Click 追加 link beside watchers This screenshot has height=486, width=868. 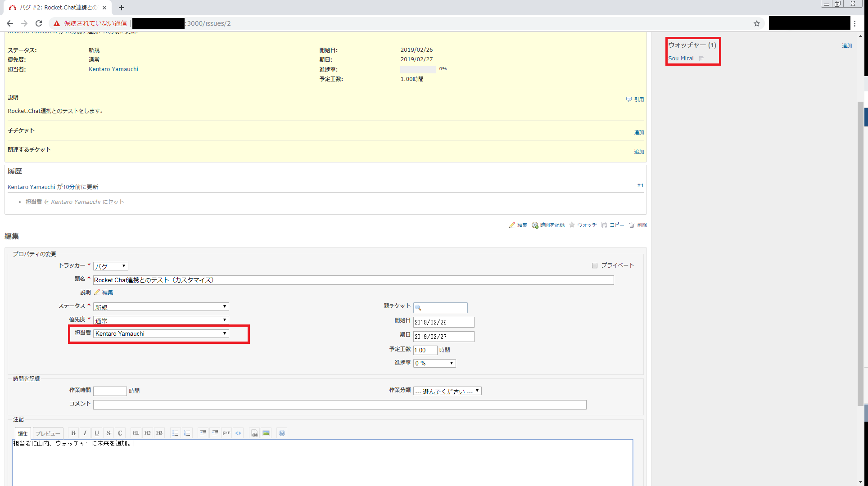click(847, 45)
